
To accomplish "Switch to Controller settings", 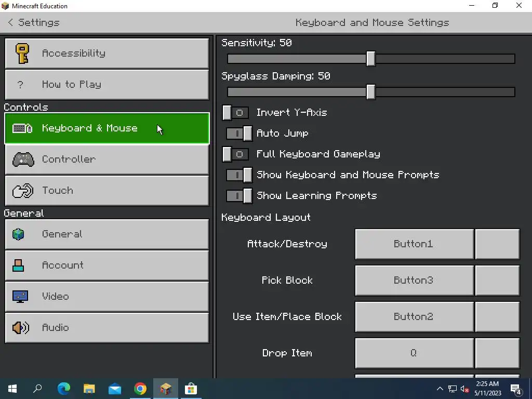I will coord(107,159).
